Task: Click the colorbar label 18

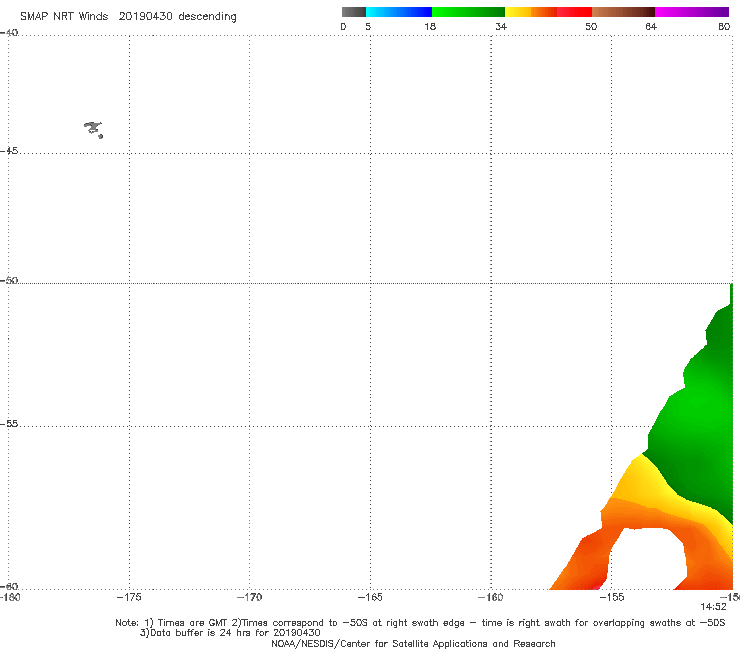Action: 430,26
